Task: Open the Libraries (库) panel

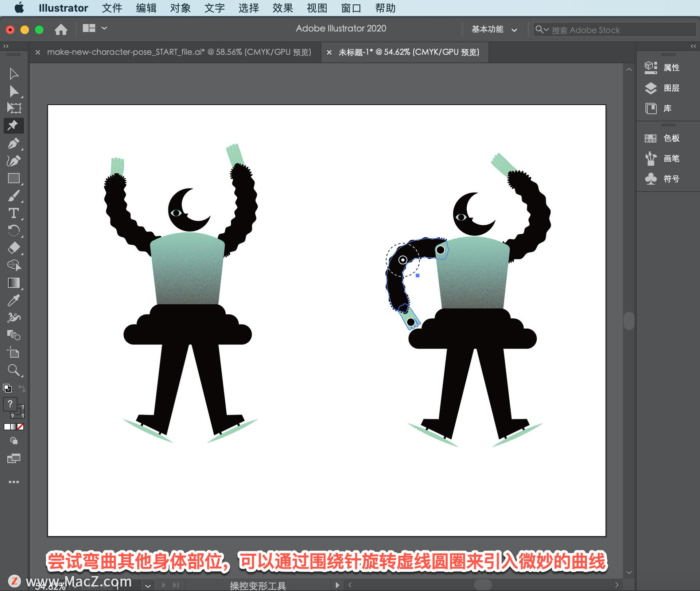Action: pyautogui.click(x=658, y=108)
